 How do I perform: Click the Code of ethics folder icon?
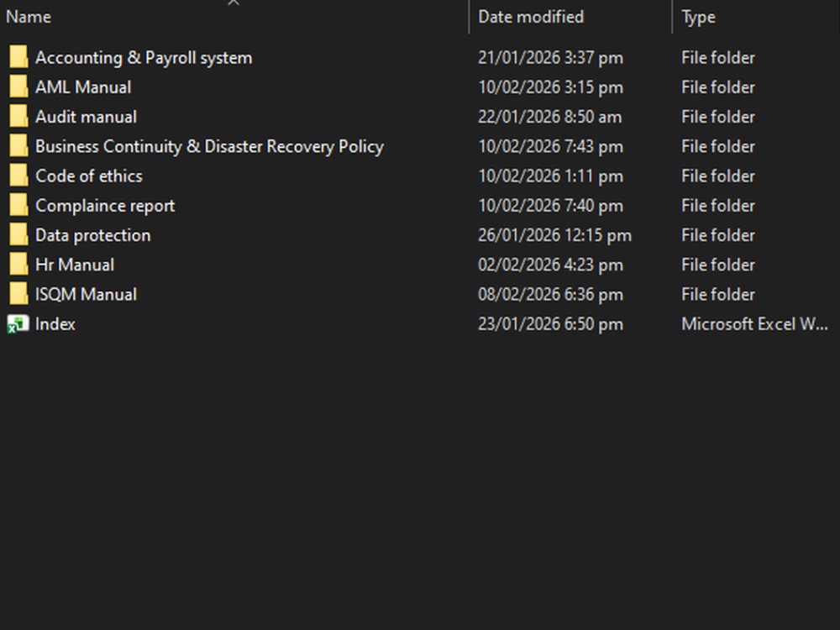click(18, 176)
